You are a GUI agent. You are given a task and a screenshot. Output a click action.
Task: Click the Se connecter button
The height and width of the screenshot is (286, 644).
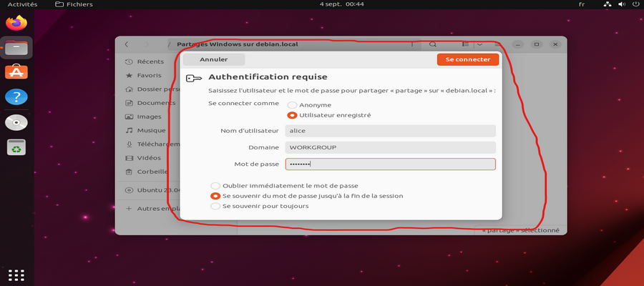(467, 60)
